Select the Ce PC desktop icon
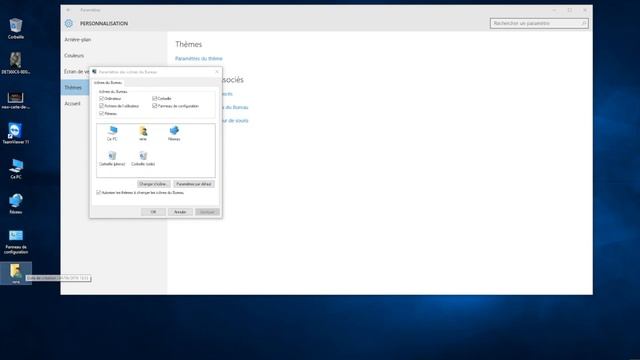 click(16, 169)
